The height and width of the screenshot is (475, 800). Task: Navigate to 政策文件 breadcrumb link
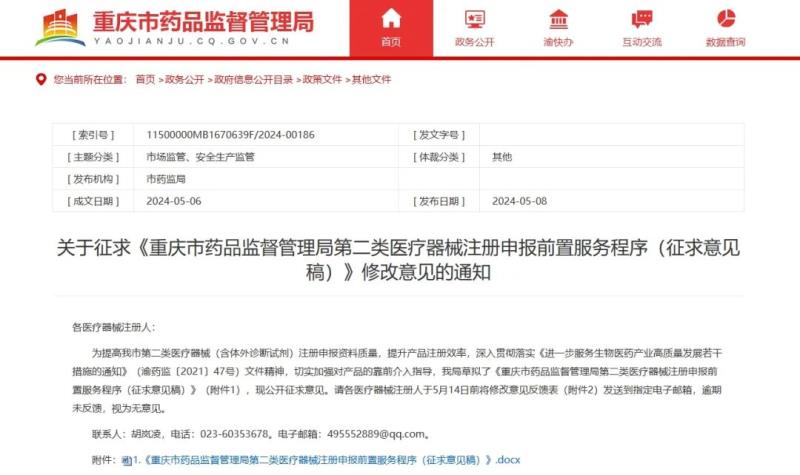point(321,79)
